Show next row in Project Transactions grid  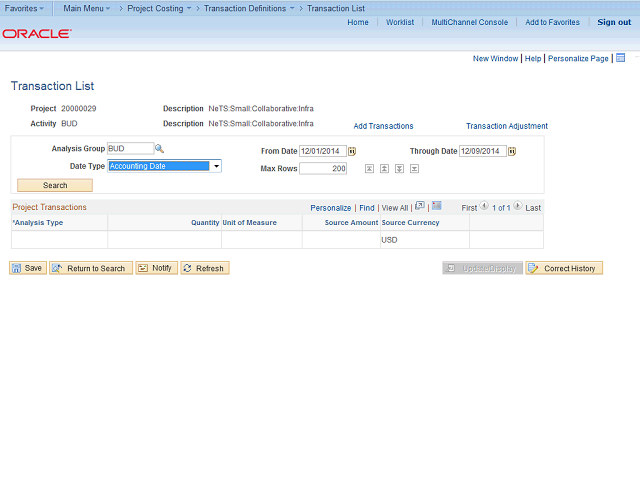point(518,206)
